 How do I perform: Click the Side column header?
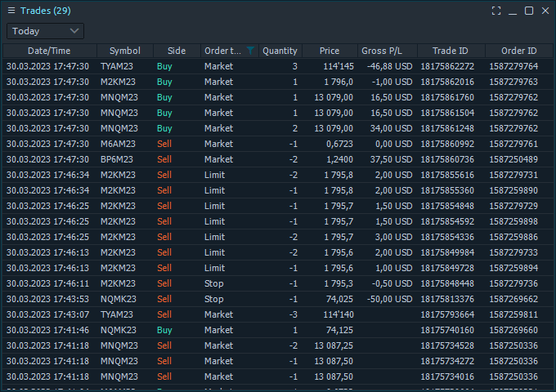176,51
